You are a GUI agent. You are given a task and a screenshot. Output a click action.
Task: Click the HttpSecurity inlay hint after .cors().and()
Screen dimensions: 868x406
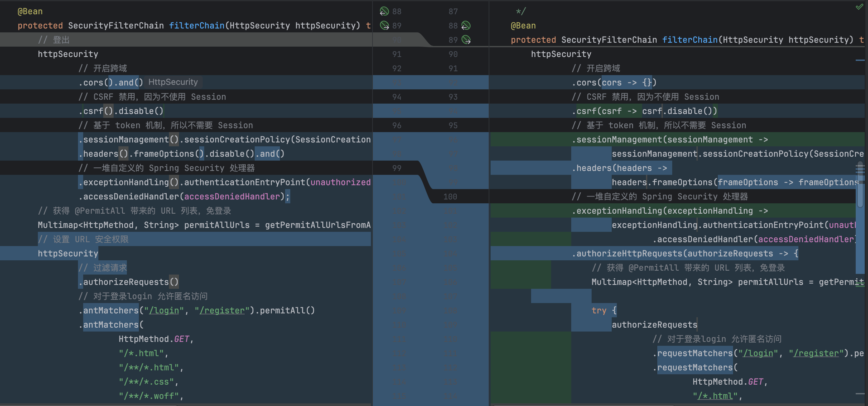point(173,82)
